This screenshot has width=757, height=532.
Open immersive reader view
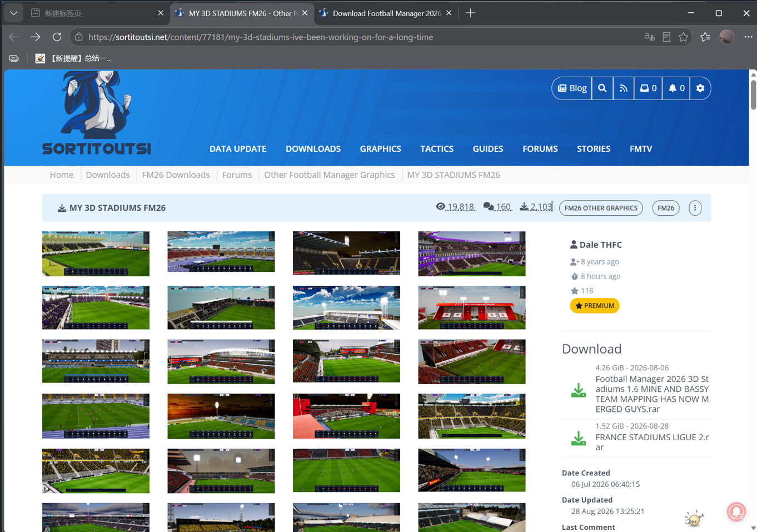[x=666, y=37]
